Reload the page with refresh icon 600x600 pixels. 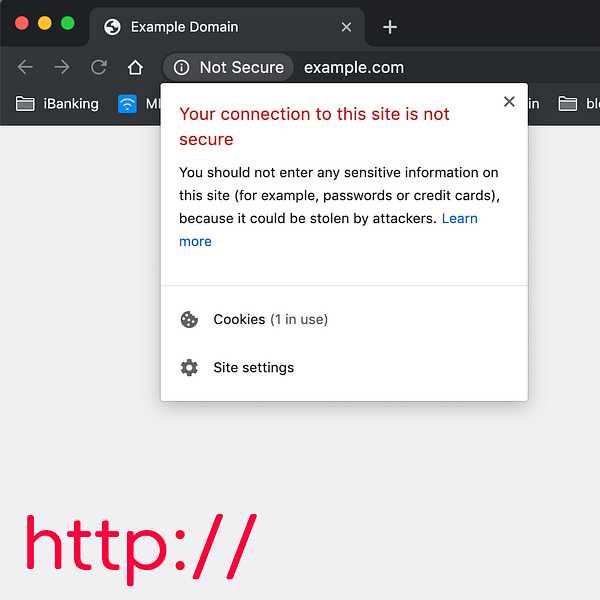click(99, 67)
